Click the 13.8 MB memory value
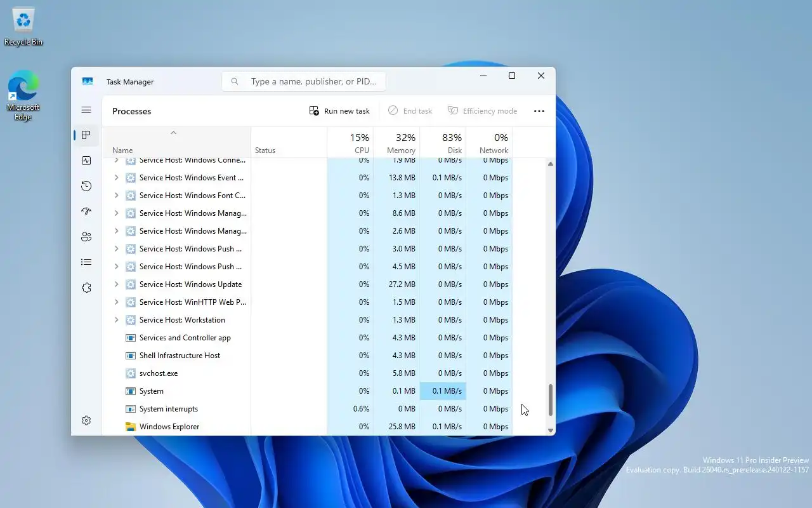Viewport: 812px width, 508px height. tap(402, 178)
